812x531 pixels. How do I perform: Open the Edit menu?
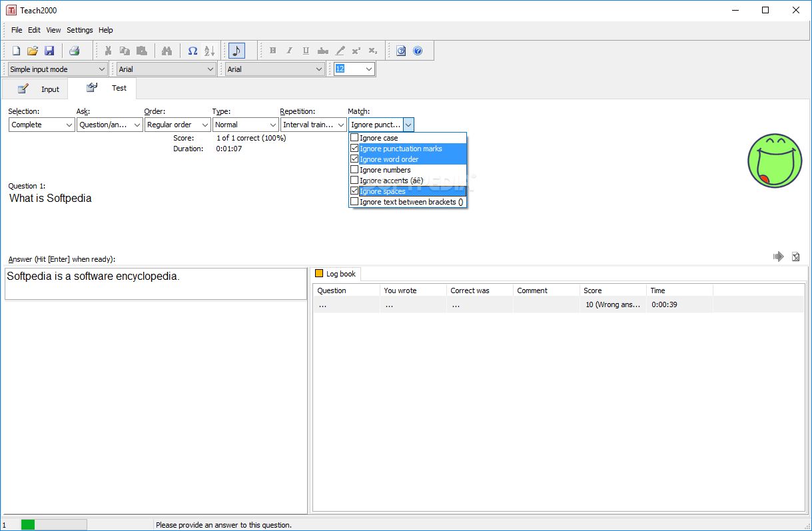[34, 30]
